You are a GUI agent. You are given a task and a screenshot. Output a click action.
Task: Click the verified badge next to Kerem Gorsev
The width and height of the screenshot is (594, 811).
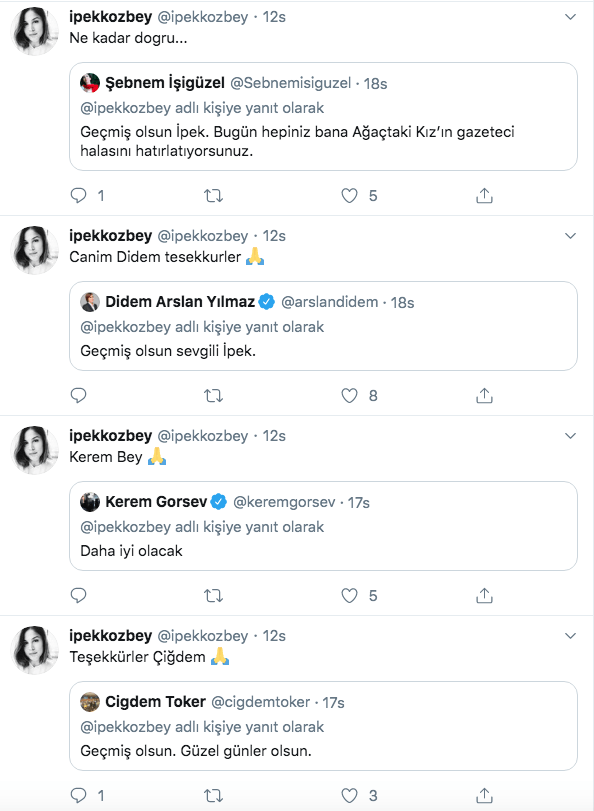click(219, 495)
